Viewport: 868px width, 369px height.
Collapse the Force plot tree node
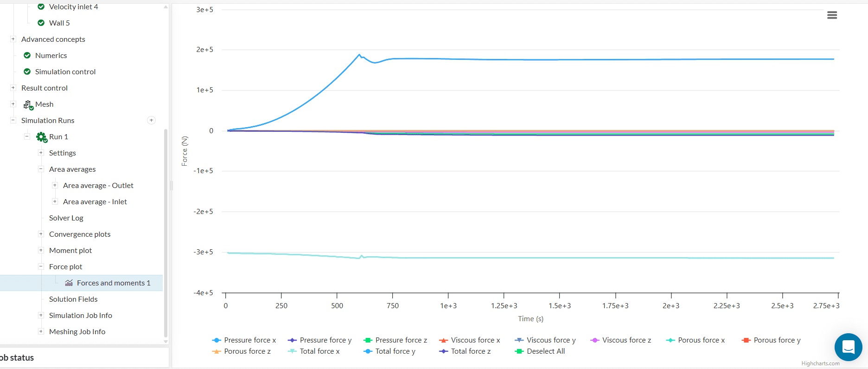[41, 267]
